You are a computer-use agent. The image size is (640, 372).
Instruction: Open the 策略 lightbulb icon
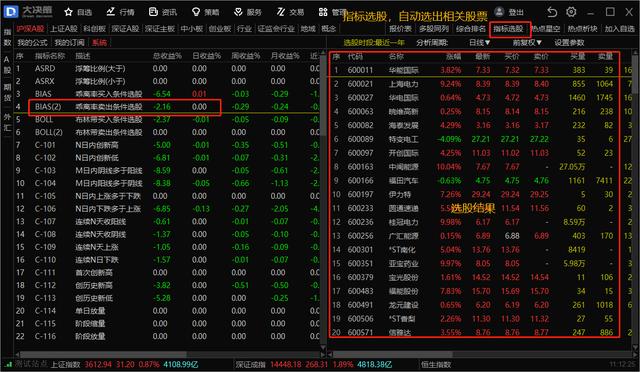(196, 12)
